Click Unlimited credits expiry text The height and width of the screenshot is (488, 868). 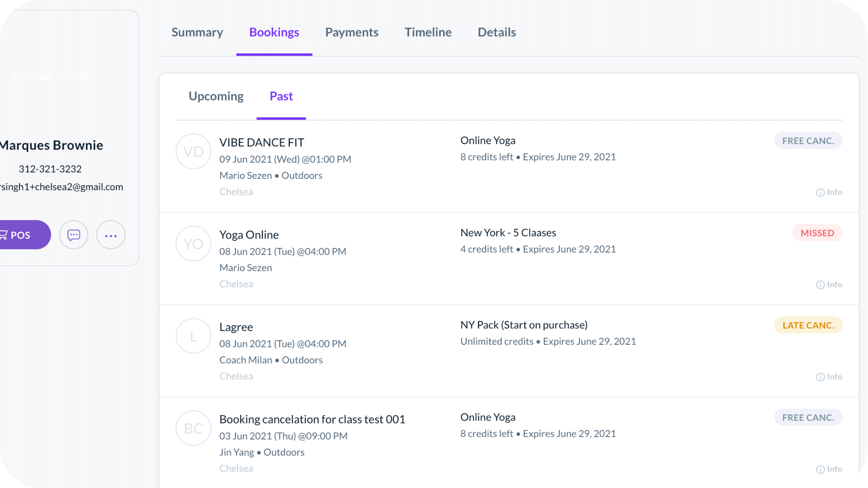coord(548,342)
